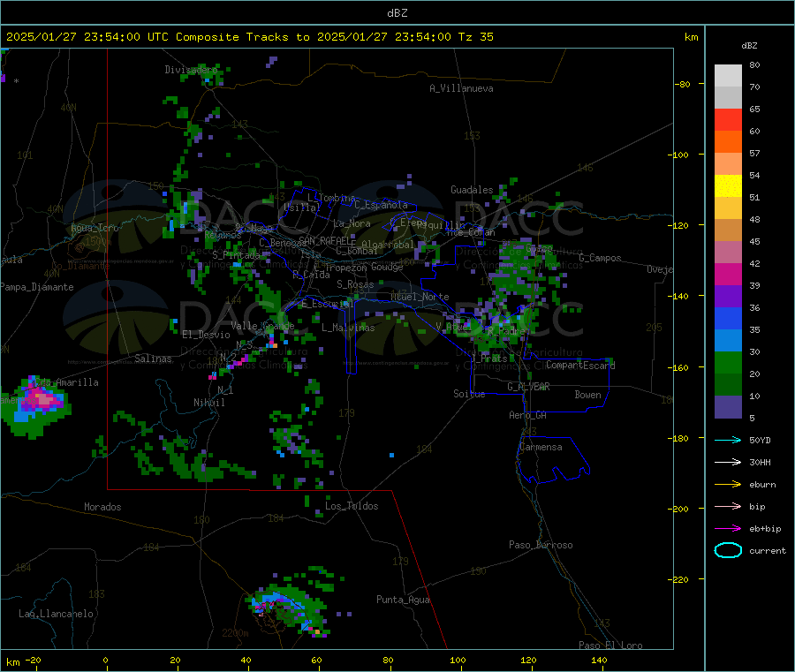This screenshot has height=672, width=795.
Task: Click the Agua_Toro location label
Action: point(95,228)
